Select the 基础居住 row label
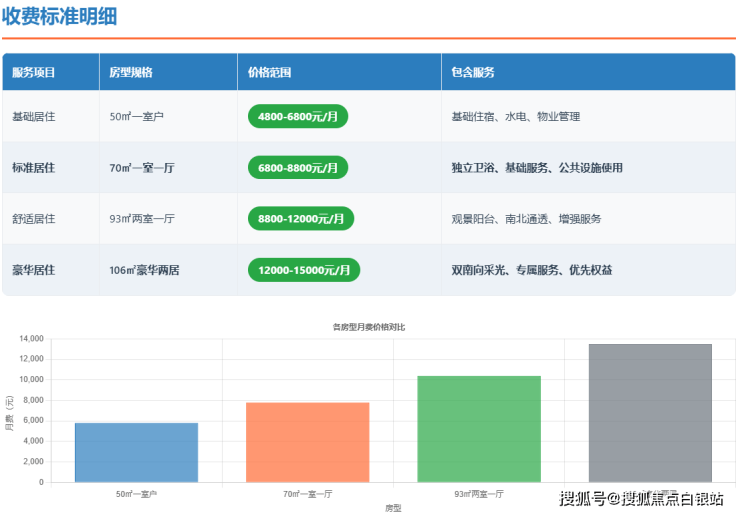This screenshot has height=515, width=740. pos(33,117)
